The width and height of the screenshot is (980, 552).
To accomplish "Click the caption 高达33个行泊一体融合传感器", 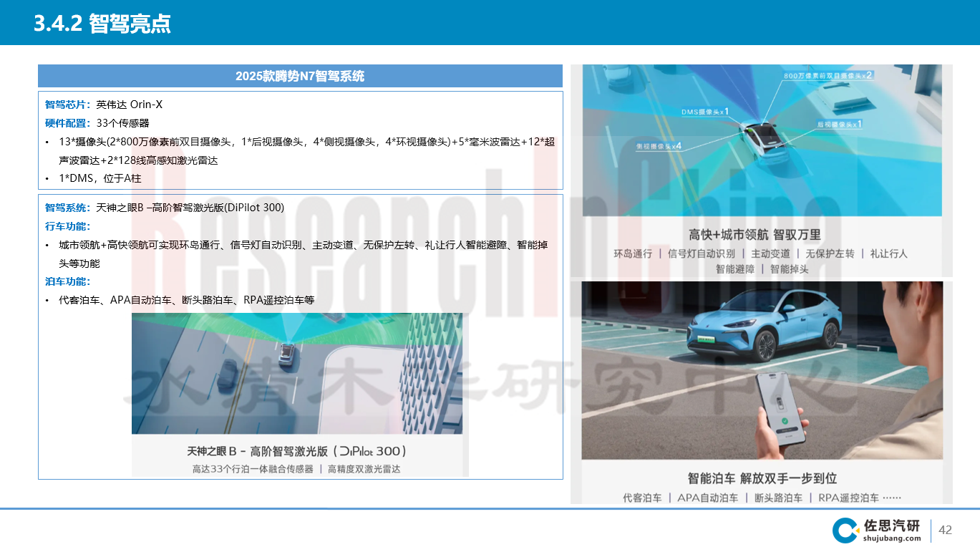I will (253, 469).
